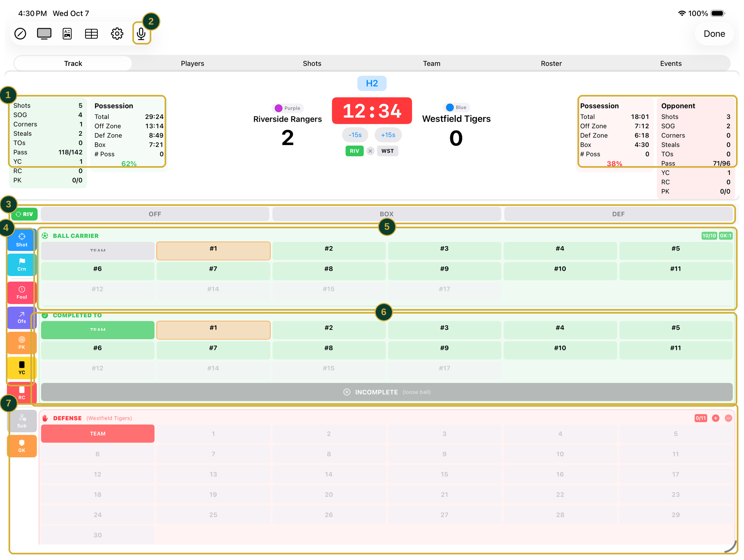The width and height of the screenshot is (744, 560).
Task: Tap the GK goalkeeper sidebar button
Action: click(22, 446)
